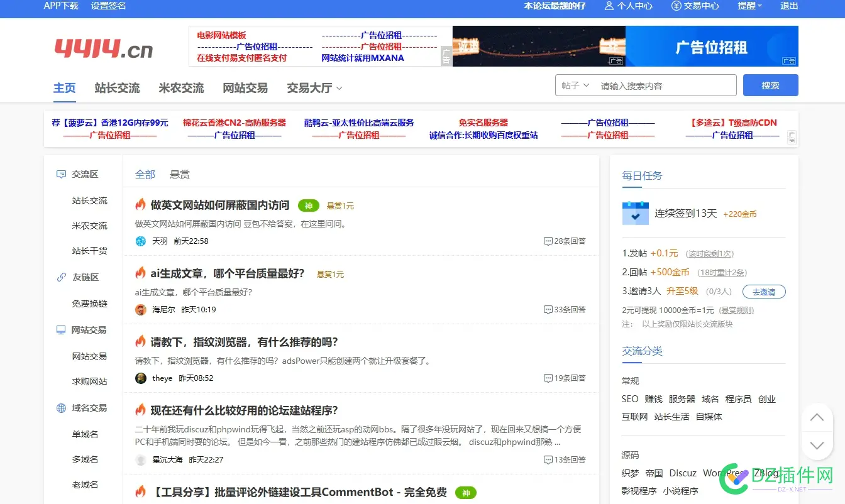The height and width of the screenshot is (504, 845).
Task: Click the 友链区 link icon in sidebar
Action: click(60, 277)
